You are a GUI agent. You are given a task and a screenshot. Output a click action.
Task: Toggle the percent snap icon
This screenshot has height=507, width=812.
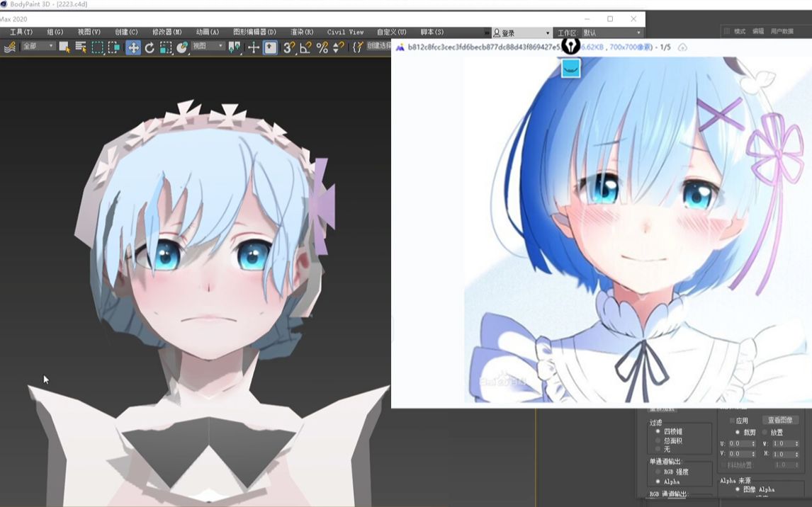tap(321, 48)
